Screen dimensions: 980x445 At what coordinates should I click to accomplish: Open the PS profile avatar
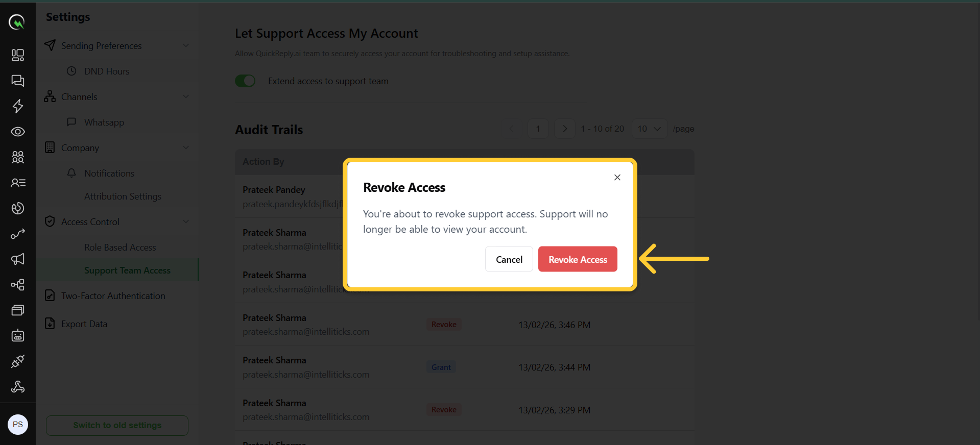[18, 425]
